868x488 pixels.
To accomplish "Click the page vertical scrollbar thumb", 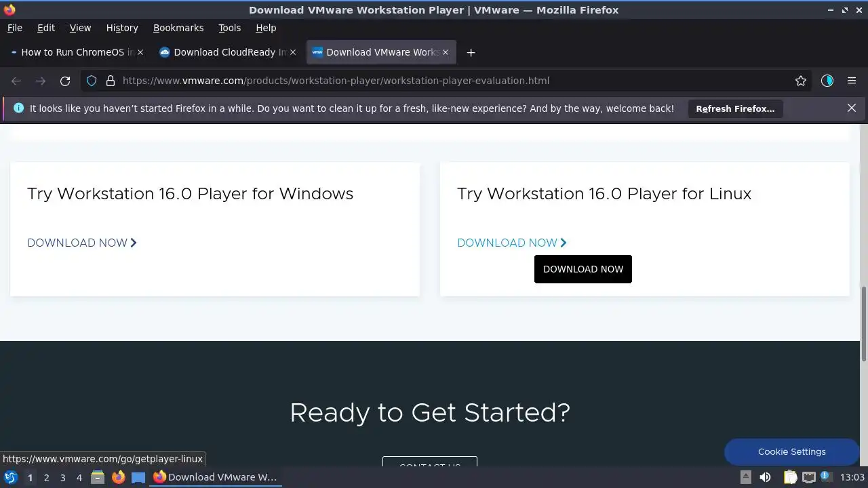I will pos(864,324).
